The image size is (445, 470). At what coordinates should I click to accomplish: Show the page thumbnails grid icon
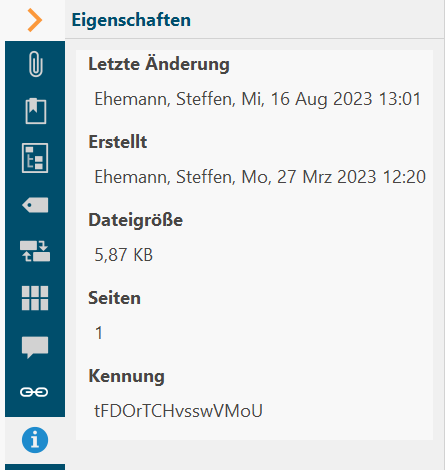point(35,298)
